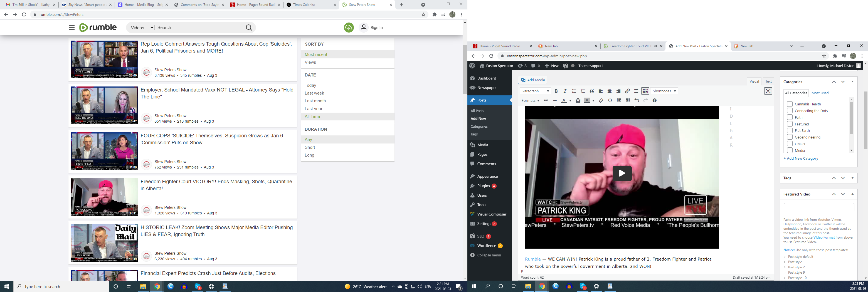The width and height of the screenshot is (868, 292).
Task: Expand the Shortcodes dropdown
Action: coord(664,91)
